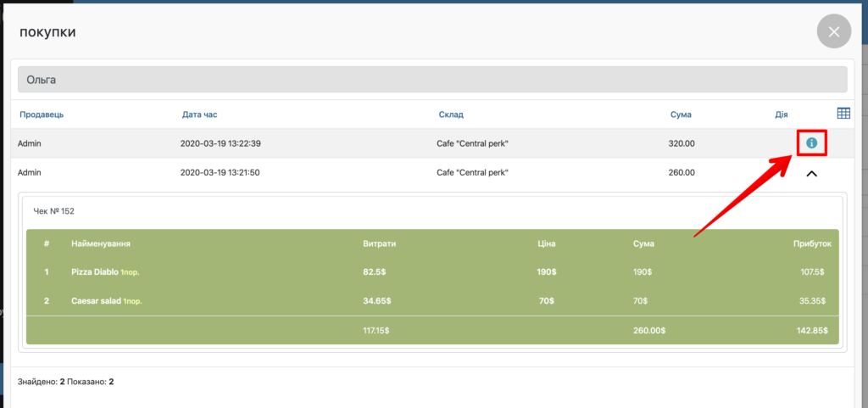
Task: Close the покупки dialog with the X button
Action: click(833, 32)
